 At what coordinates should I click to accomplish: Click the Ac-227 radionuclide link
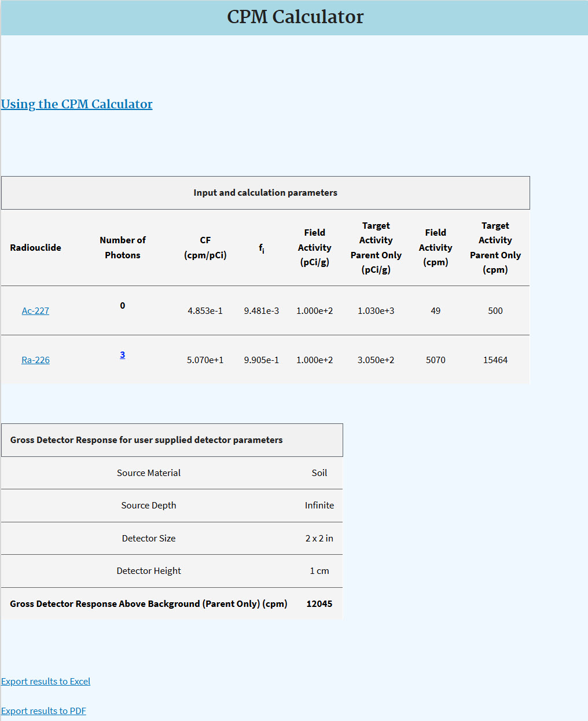35,311
